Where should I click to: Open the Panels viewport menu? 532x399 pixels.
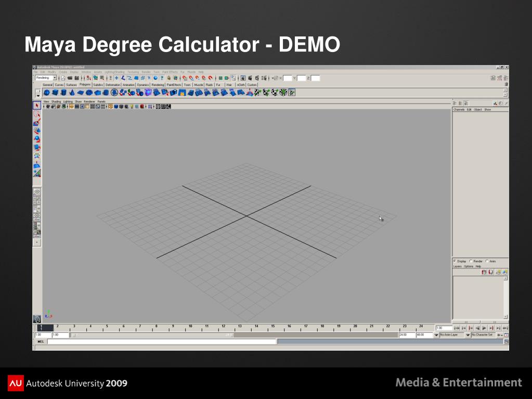coord(101,101)
